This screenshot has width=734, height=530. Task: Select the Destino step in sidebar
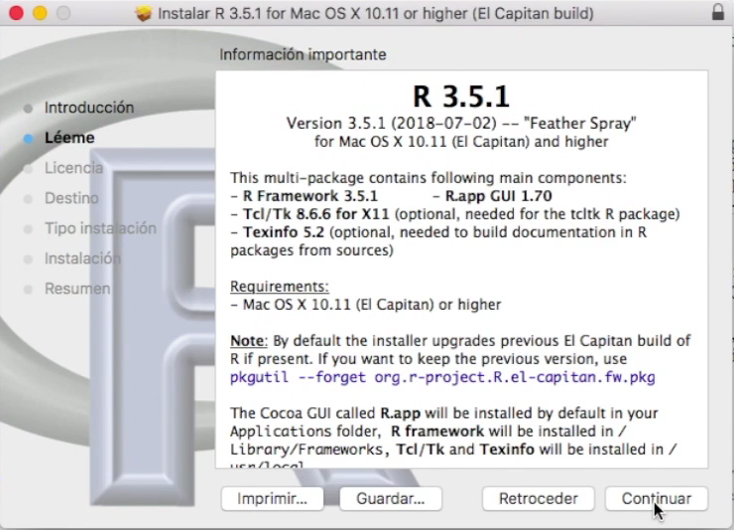(72, 198)
